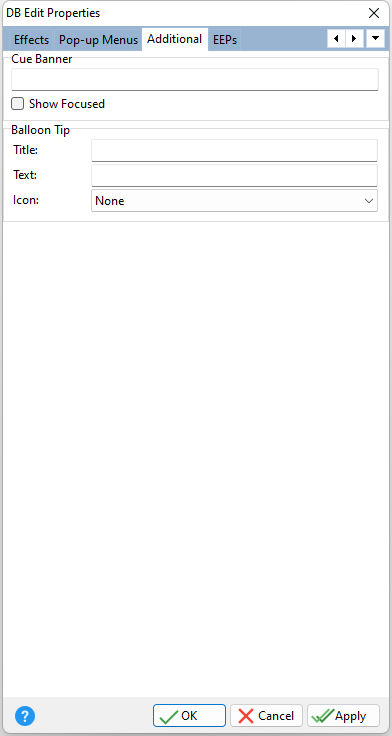Open the EEPs tab
392x736 pixels.
pyautogui.click(x=225, y=40)
